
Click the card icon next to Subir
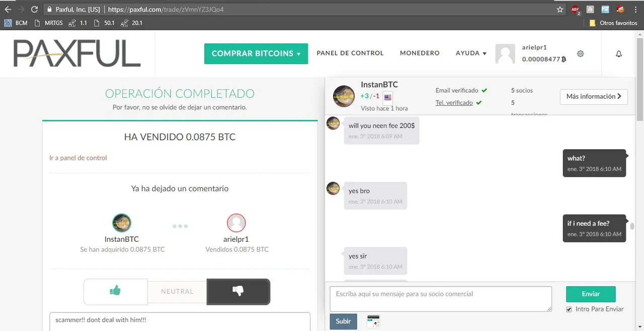point(373,321)
